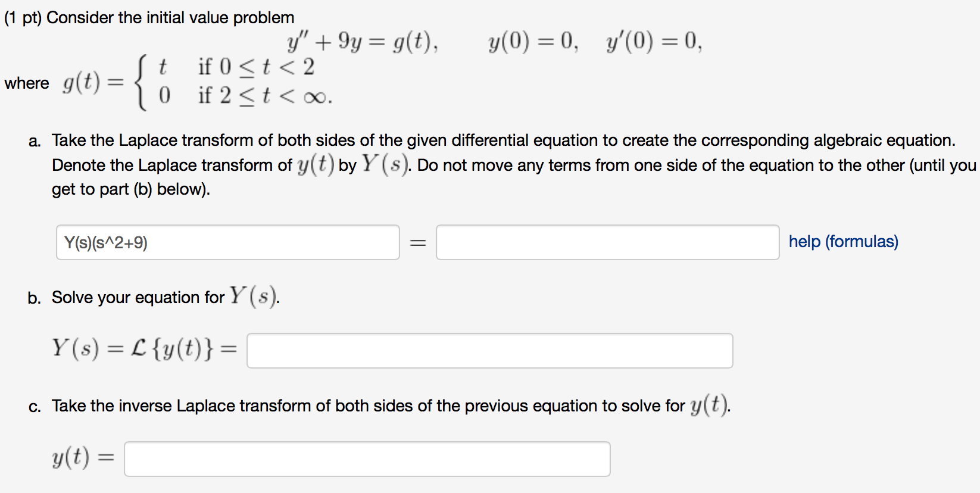Click the 'a.' list marker
Screen dimensions: 980x493
[35, 141]
